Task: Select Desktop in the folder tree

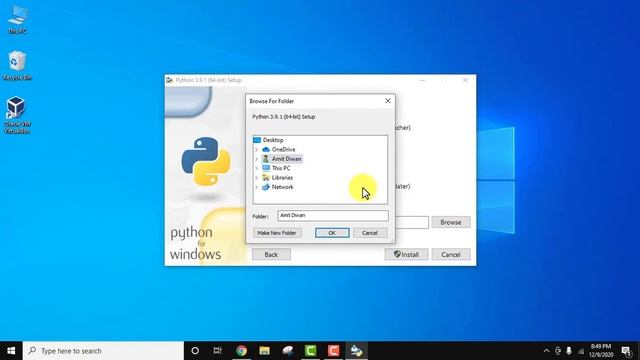Action: [273, 140]
